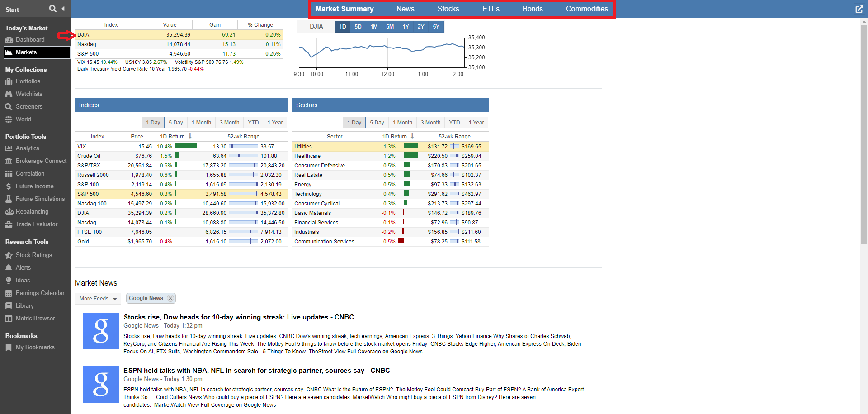The height and width of the screenshot is (414, 868).
Task: Open the ESPN held talks headline
Action: [257, 371]
